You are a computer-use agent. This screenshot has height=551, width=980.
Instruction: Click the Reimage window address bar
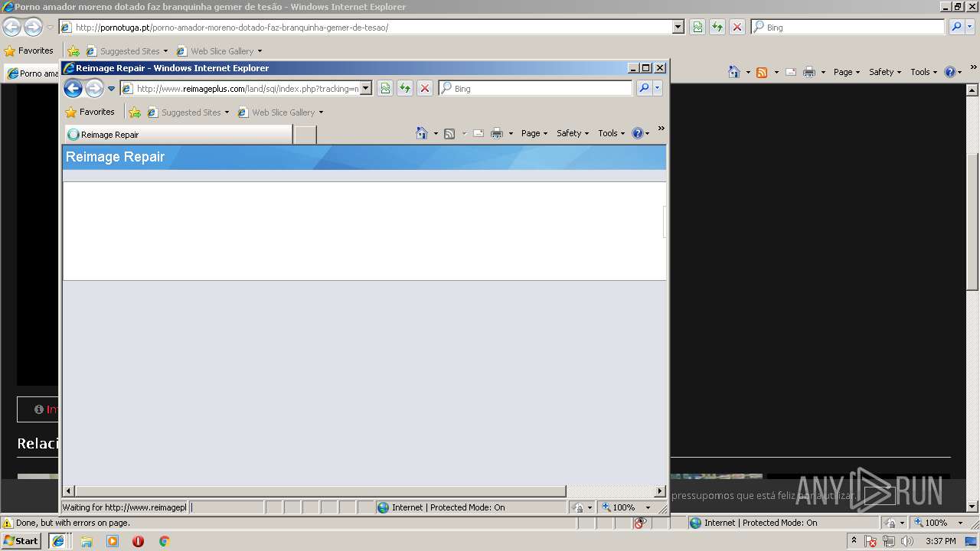point(240,89)
